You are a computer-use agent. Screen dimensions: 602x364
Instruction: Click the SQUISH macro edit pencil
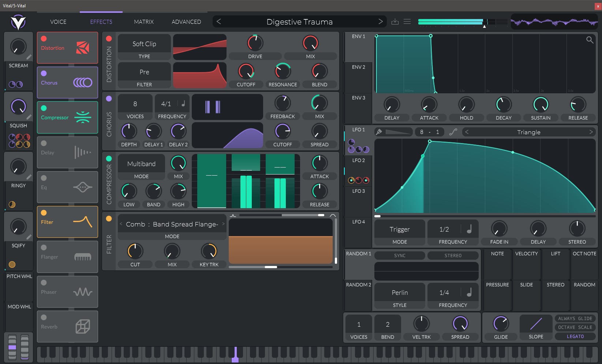29,117
